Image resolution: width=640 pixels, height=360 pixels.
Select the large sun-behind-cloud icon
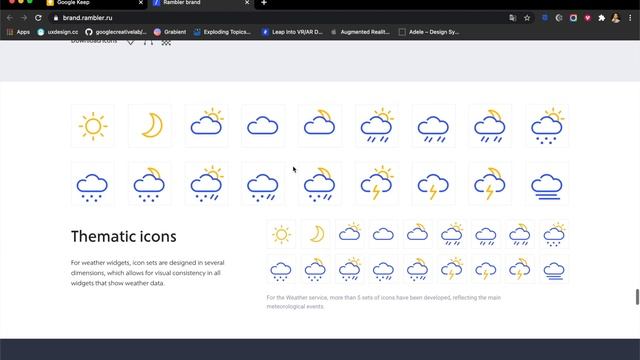pyautogui.click(x=207, y=122)
